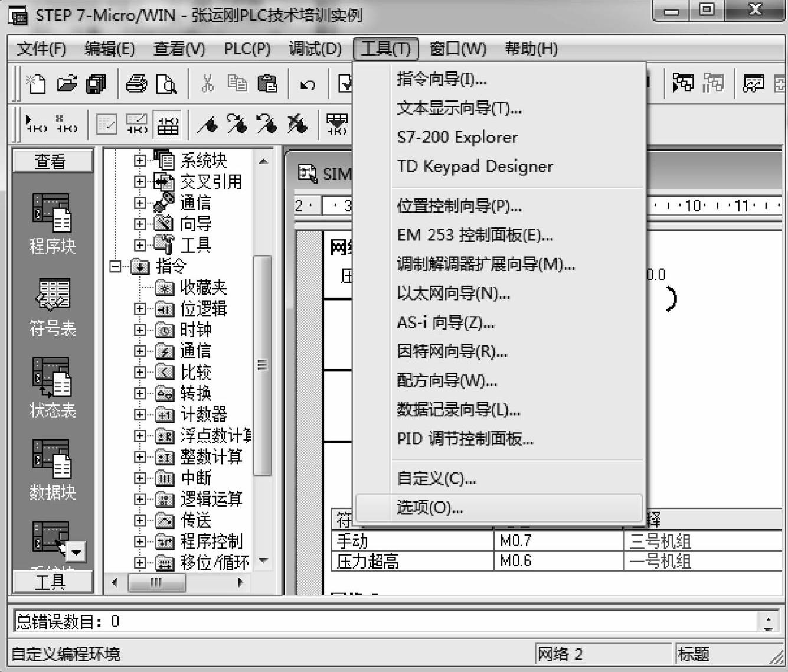Start chart status with the play-window icon
The height and width of the screenshot is (672, 788).
point(683,84)
